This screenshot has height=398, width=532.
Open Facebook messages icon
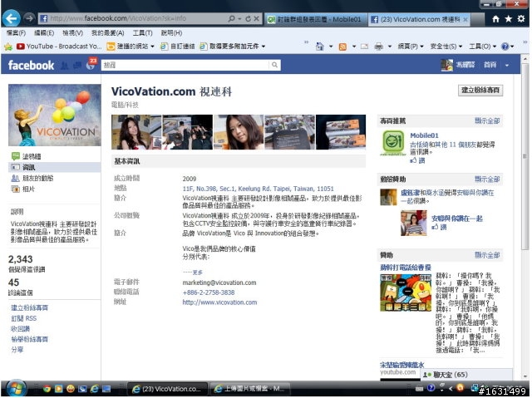[77, 66]
